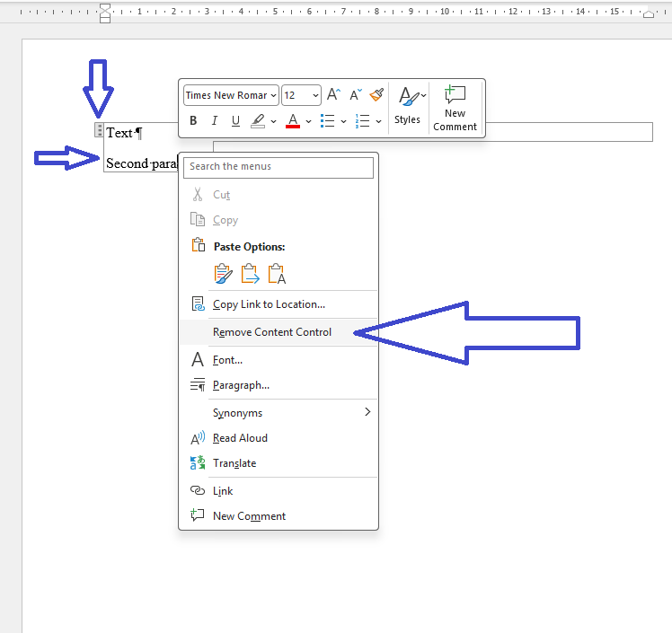
Task: Select Cut from the context menu
Action: (x=279, y=195)
